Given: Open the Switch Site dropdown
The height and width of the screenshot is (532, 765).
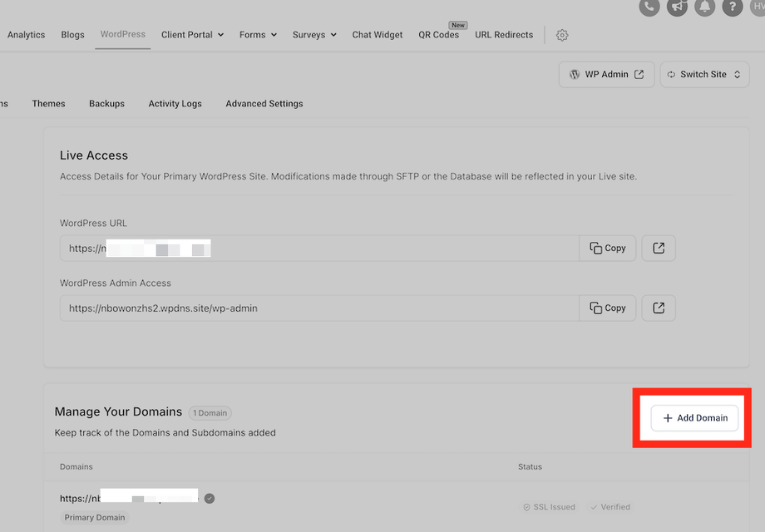Looking at the screenshot, I should pos(704,75).
